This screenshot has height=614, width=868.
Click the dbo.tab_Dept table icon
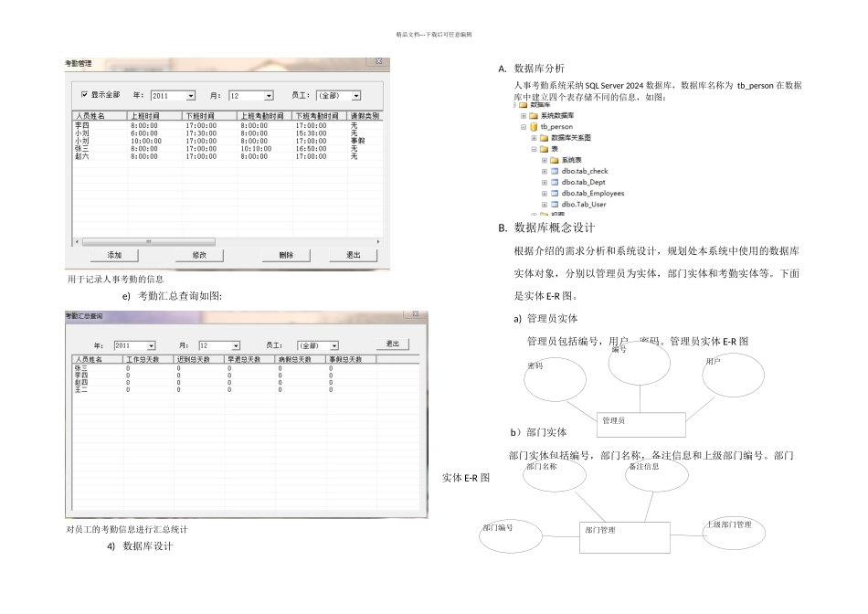tap(554, 182)
